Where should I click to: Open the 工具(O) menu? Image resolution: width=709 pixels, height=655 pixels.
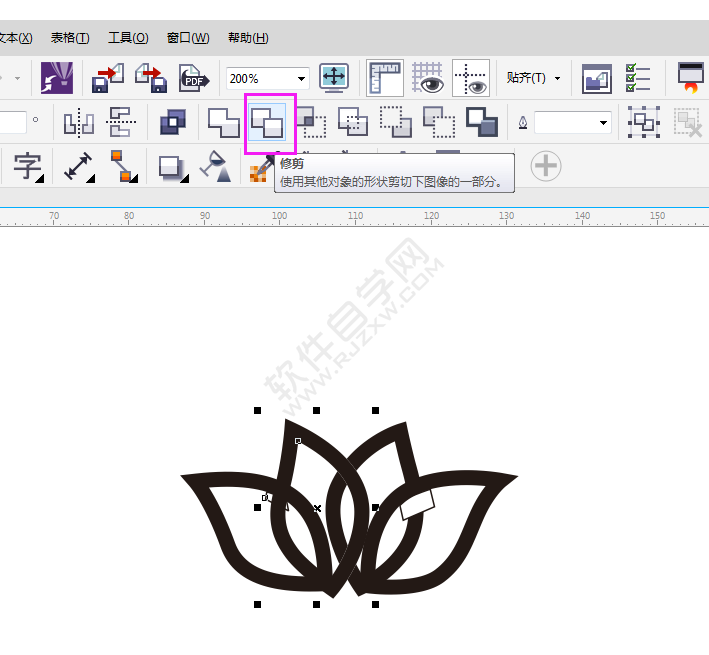(128, 38)
